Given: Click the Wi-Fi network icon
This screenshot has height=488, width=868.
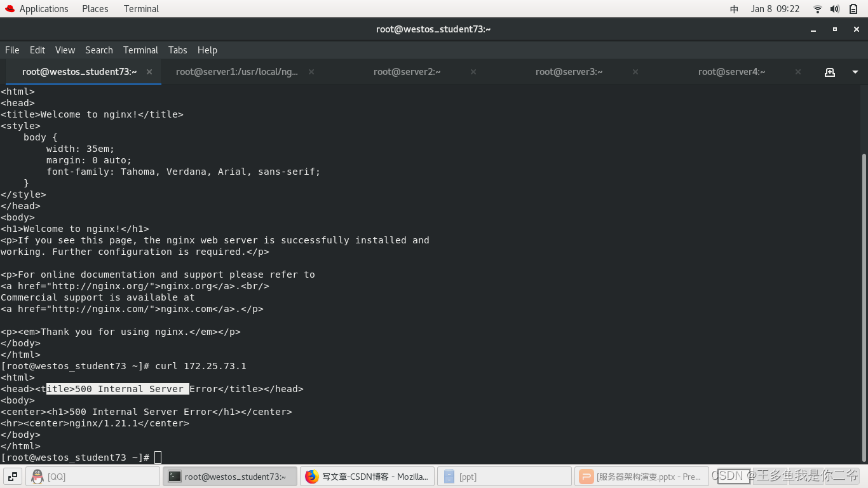Looking at the screenshot, I should (x=818, y=9).
